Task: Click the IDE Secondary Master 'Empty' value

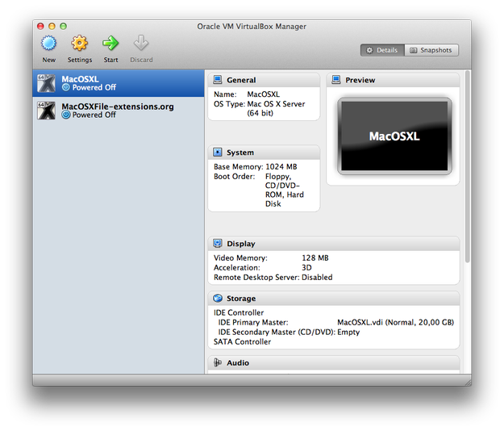Action: 348,333
